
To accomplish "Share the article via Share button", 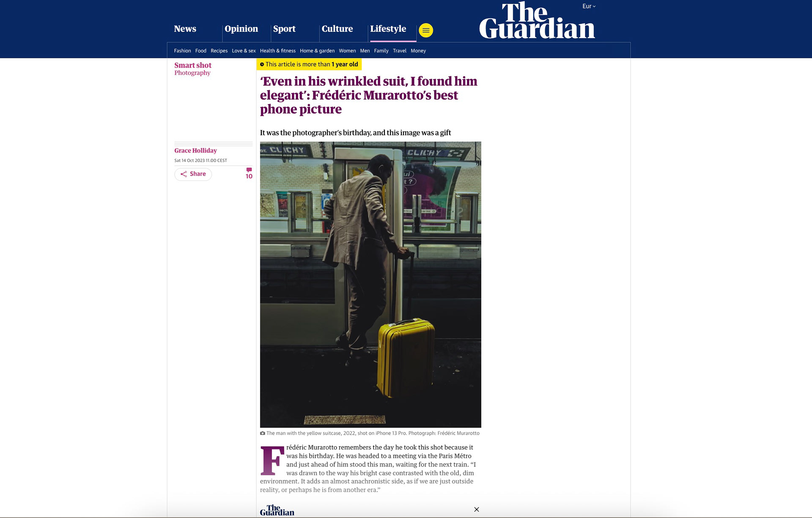I will click(x=193, y=174).
